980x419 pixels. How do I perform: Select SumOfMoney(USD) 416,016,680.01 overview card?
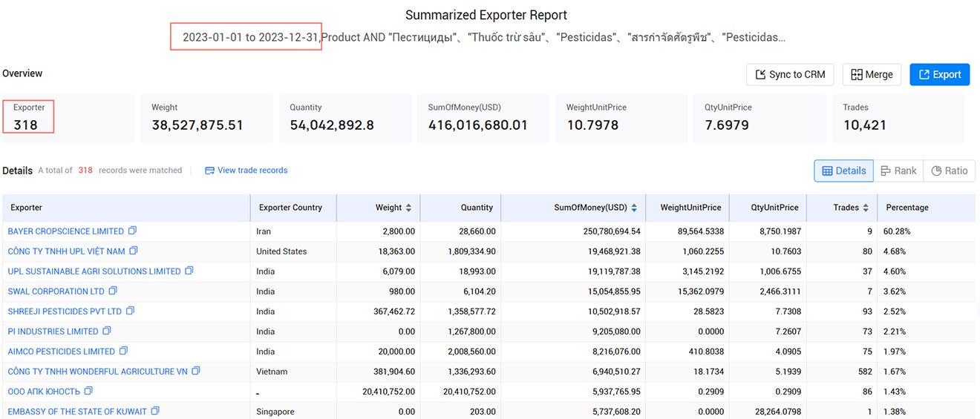coord(483,119)
